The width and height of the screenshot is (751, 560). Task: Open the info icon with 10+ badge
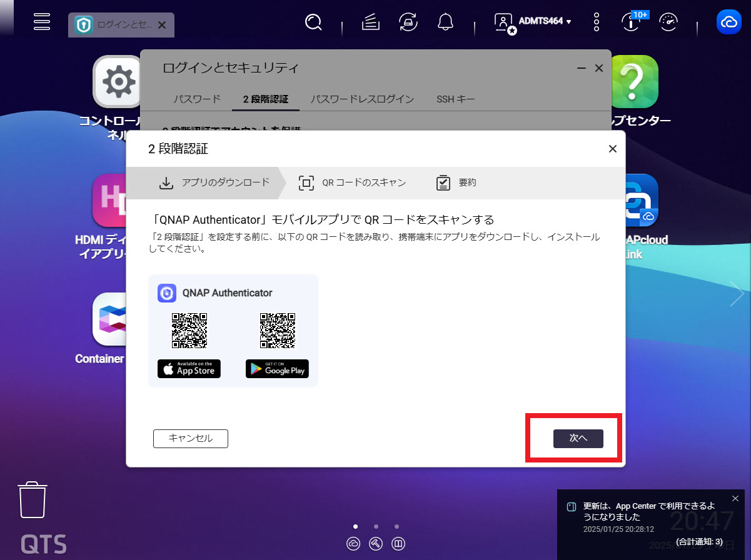point(632,22)
